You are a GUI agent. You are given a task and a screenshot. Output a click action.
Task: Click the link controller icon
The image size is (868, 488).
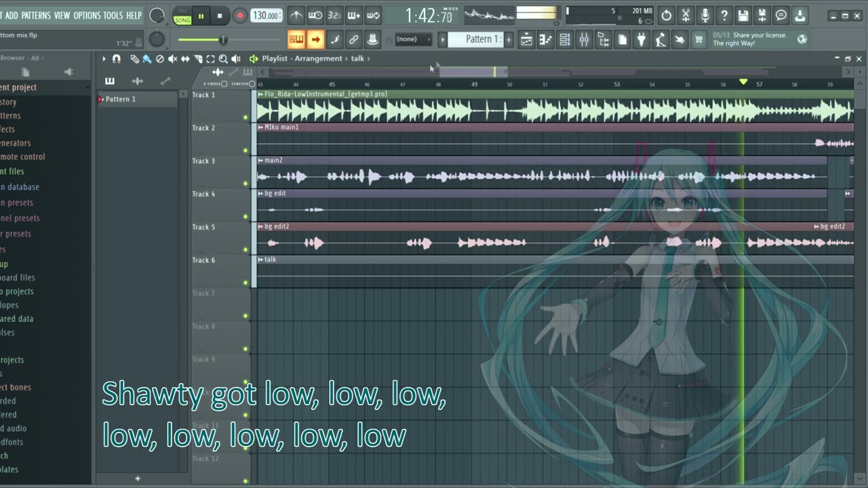point(354,39)
